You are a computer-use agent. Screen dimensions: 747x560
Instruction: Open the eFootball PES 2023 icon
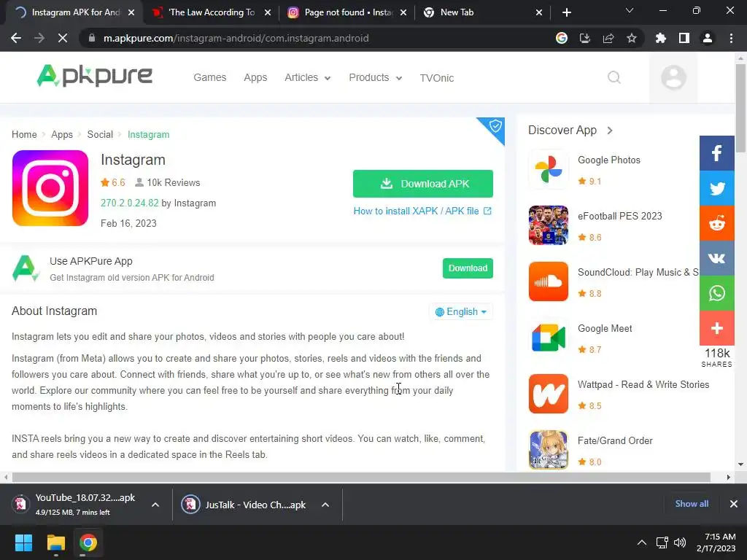click(x=549, y=225)
